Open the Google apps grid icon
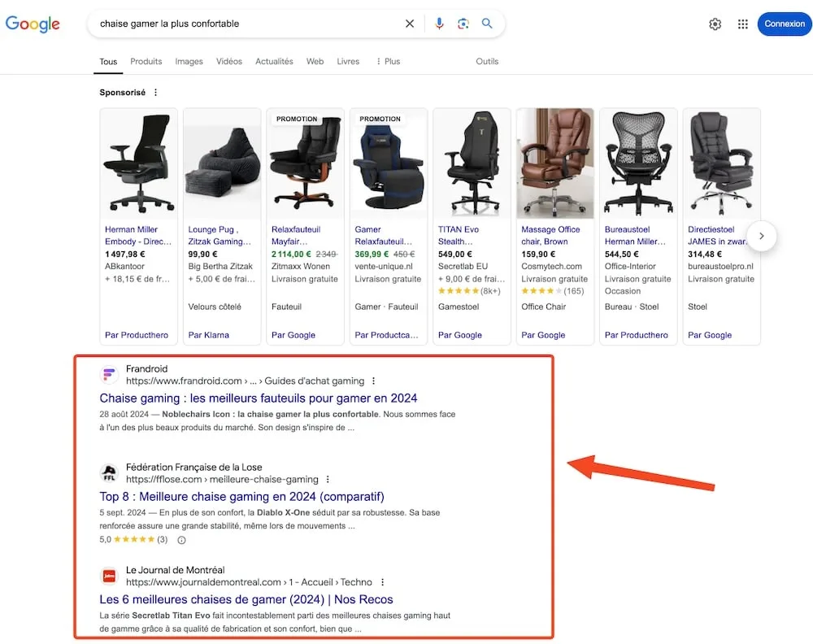This screenshot has height=644, width=813. (742, 24)
